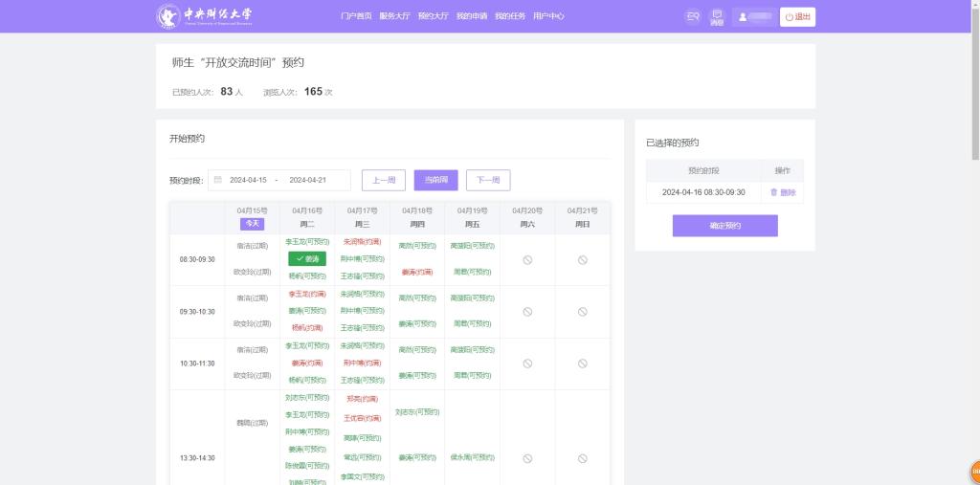Deselect the checked 姜涛 slot on Tuesday 08:30

(307, 258)
